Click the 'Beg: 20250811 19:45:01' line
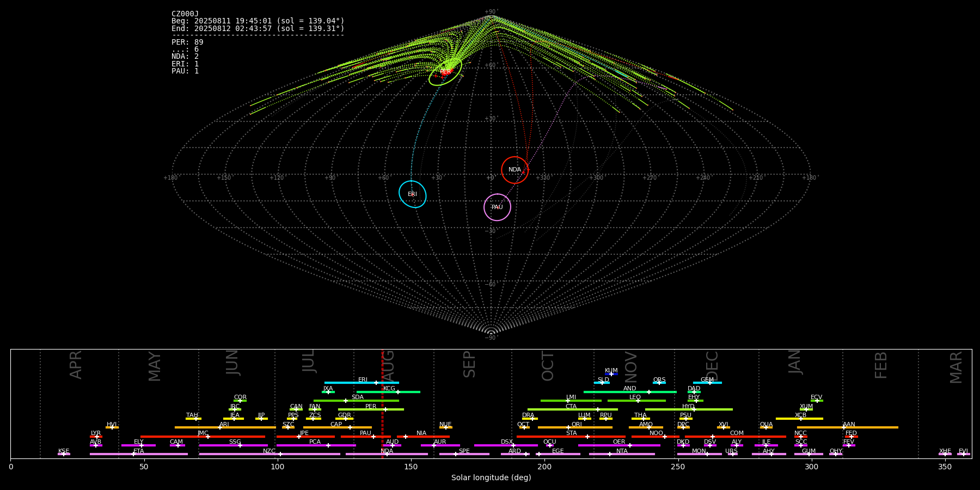This screenshot has height=490, width=980. 258,21
